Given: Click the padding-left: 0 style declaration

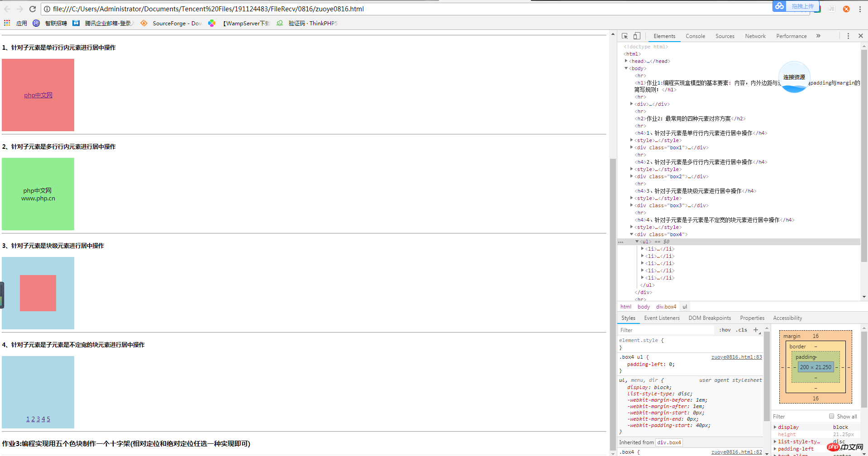Looking at the screenshot, I should pos(651,364).
